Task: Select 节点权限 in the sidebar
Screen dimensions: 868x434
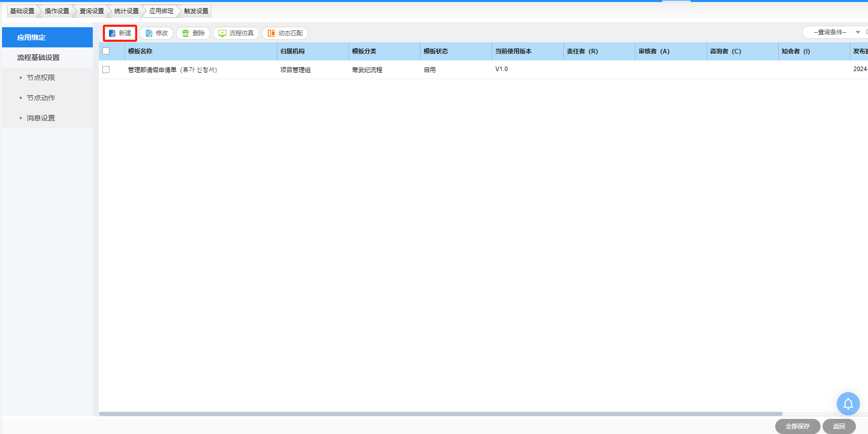Action: 41,78
